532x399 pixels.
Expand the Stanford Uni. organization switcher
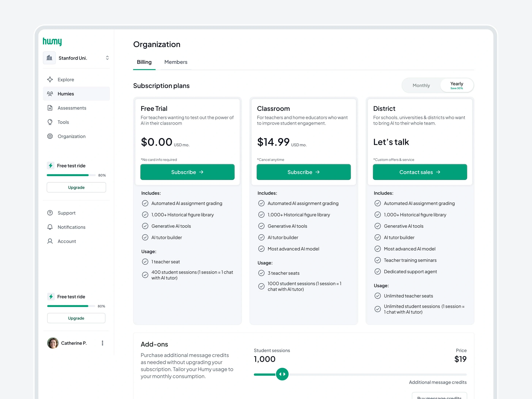[107, 58]
